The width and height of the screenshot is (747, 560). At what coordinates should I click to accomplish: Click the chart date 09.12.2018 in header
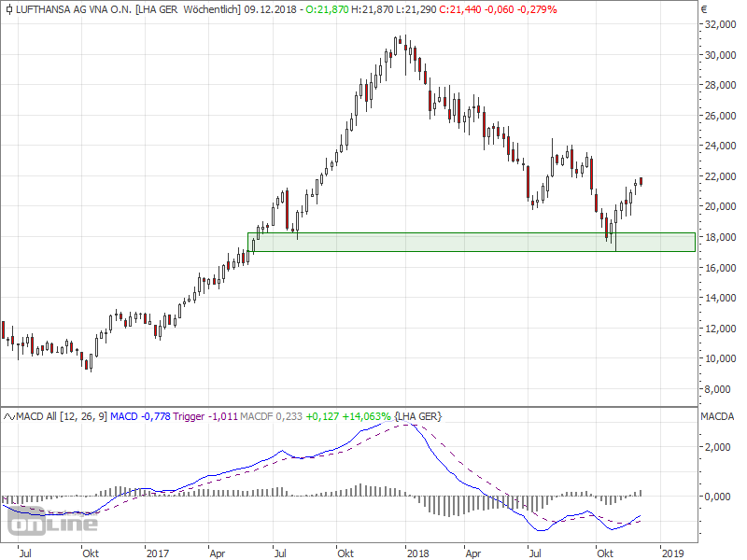click(x=271, y=9)
